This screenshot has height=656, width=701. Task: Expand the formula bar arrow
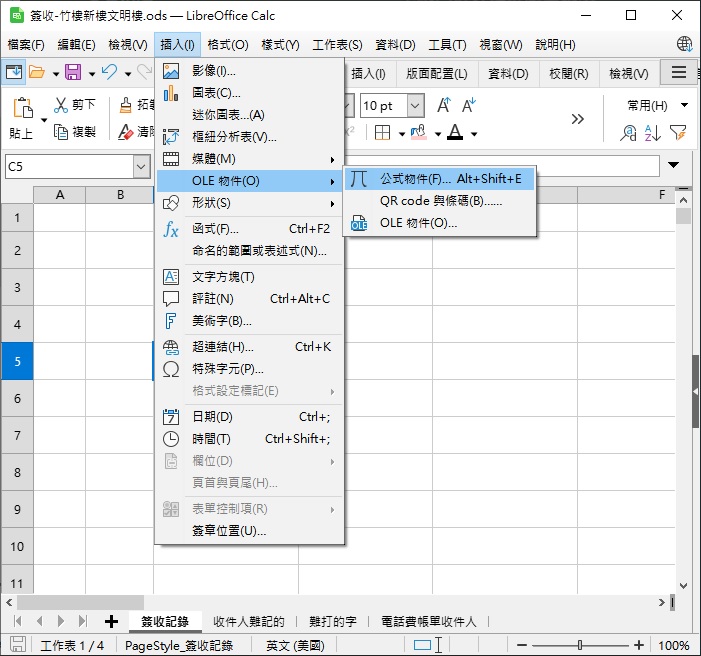673,165
